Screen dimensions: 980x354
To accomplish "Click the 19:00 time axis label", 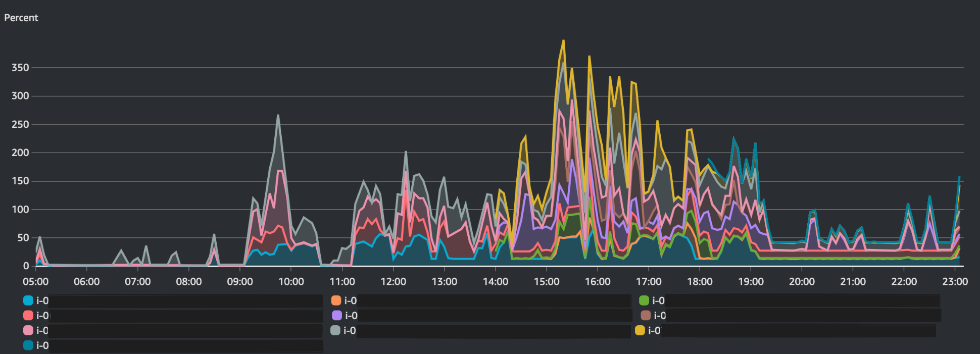I will pyautogui.click(x=751, y=282).
